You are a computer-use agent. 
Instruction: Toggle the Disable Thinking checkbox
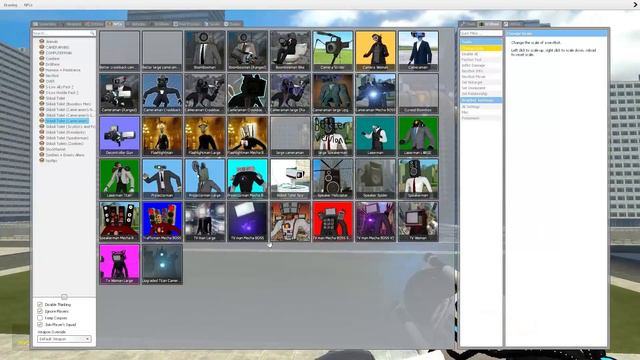coord(40,304)
